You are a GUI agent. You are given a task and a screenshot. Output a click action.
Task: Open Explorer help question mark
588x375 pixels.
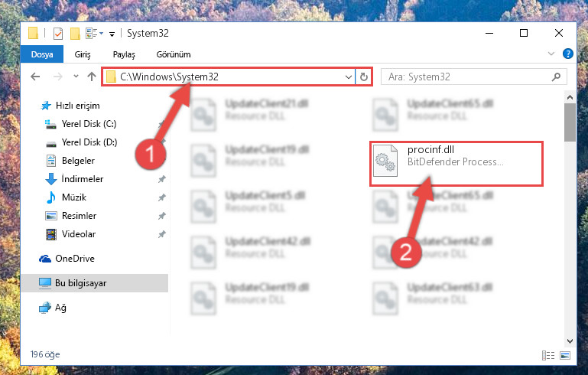(568, 54)
